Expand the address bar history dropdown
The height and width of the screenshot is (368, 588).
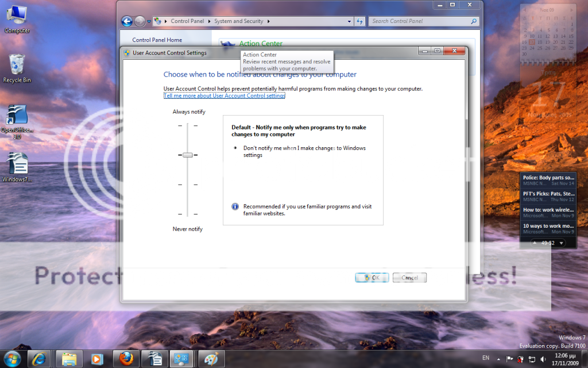pyautogui.click(x=349, y=21)
